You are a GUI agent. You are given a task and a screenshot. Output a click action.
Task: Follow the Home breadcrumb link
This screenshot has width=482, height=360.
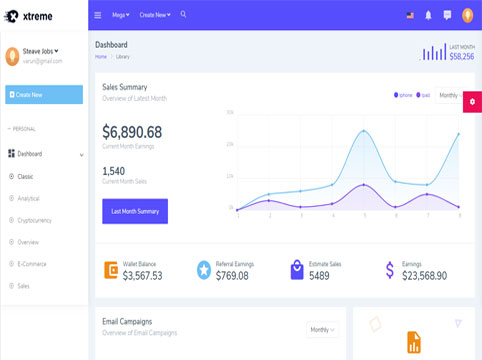pos(101,57)
